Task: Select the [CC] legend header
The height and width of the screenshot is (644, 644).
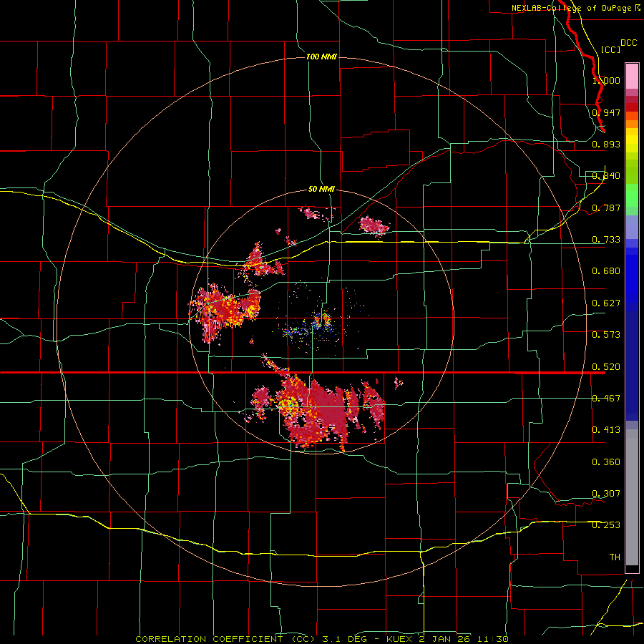Action: pyautogui.click(x=611, y=49)
